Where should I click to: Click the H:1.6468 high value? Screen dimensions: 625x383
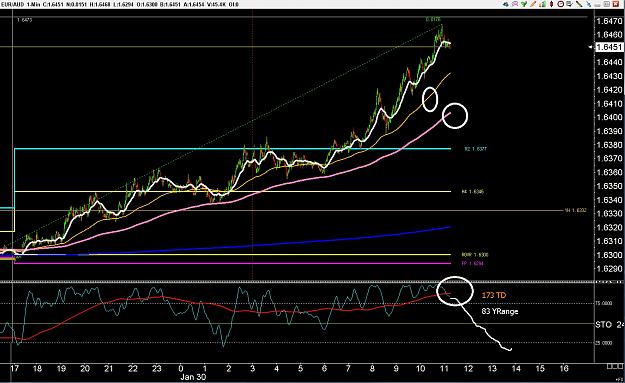[x=100, y=4]
